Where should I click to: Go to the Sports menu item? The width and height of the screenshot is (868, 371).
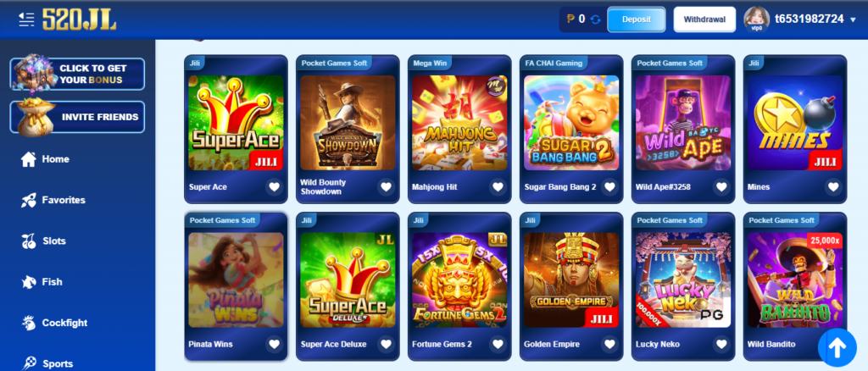coord(47,363)
